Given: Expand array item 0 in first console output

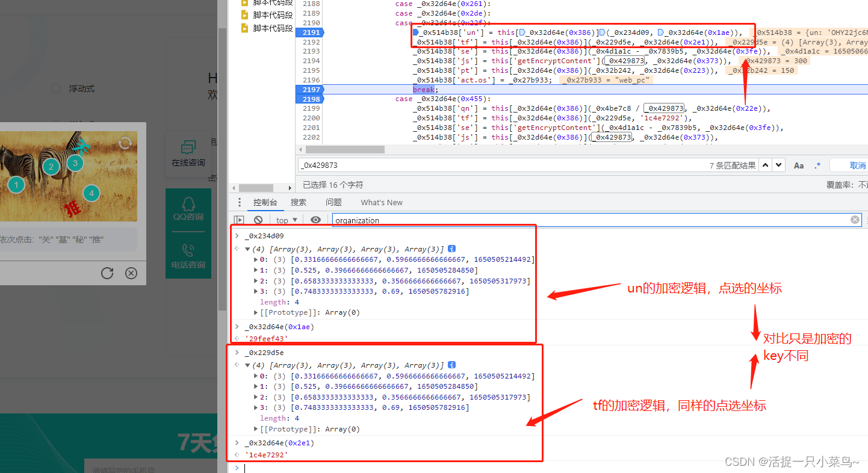Looking at the screenshot, I should (x=256, y=259).
